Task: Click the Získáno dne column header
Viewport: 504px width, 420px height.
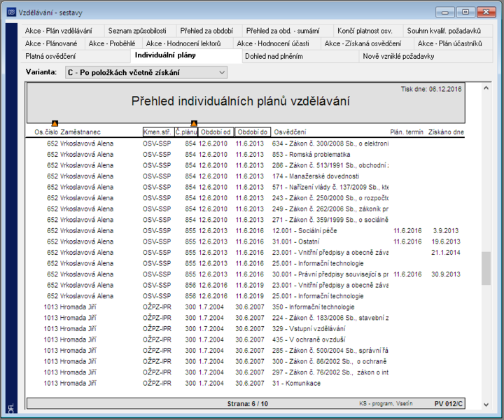Action: 446,132
